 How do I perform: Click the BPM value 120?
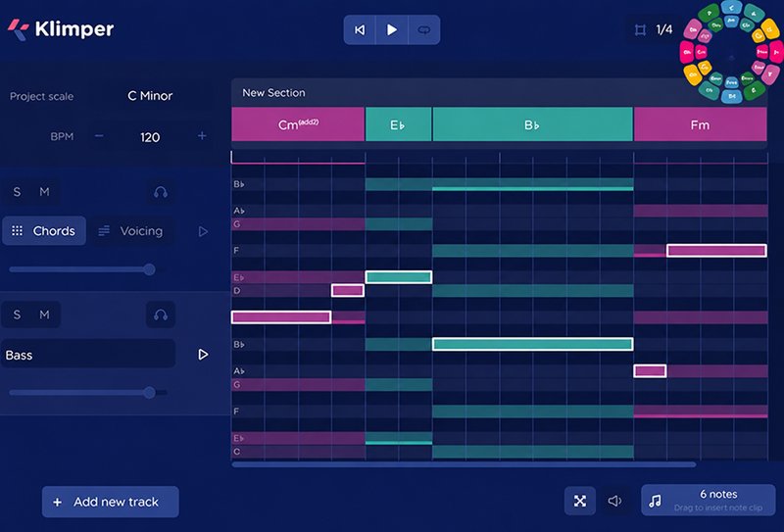[x=150, y=137]
